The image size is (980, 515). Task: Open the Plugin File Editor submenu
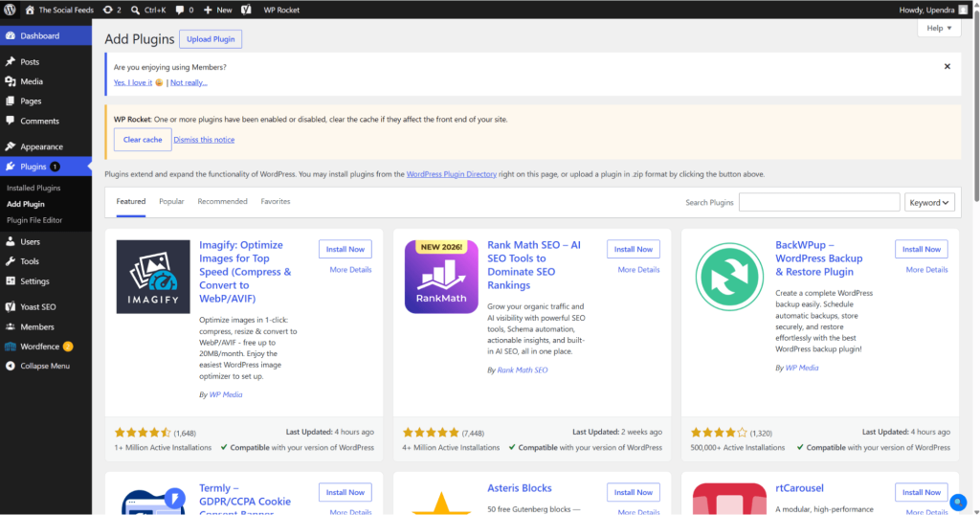(34, 220)
